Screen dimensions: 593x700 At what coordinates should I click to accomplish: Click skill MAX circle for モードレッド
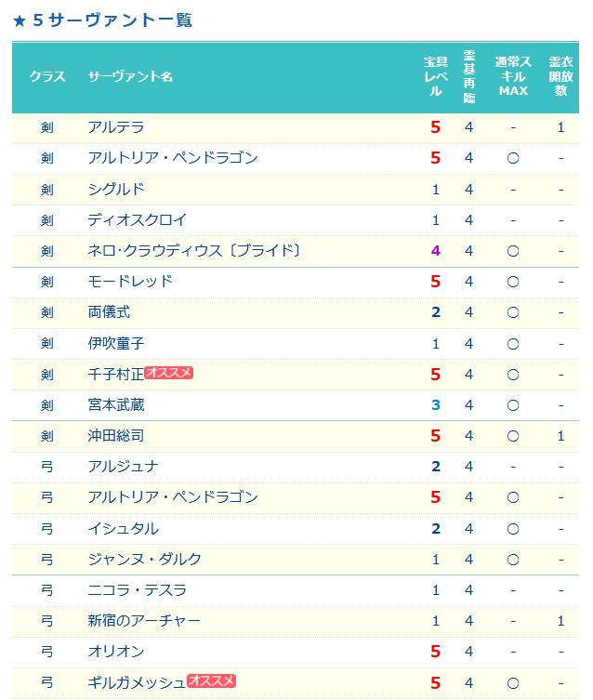[513, 282]
